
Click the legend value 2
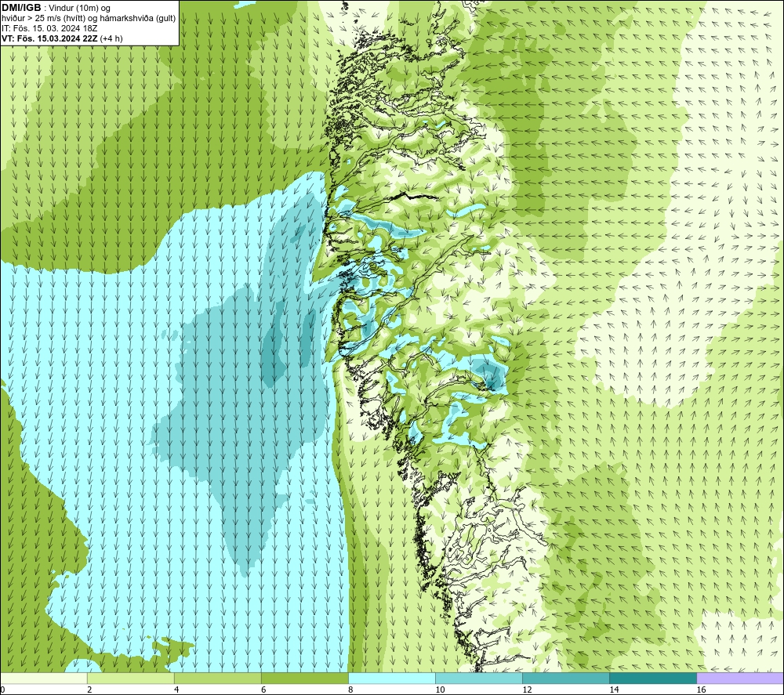89,690
